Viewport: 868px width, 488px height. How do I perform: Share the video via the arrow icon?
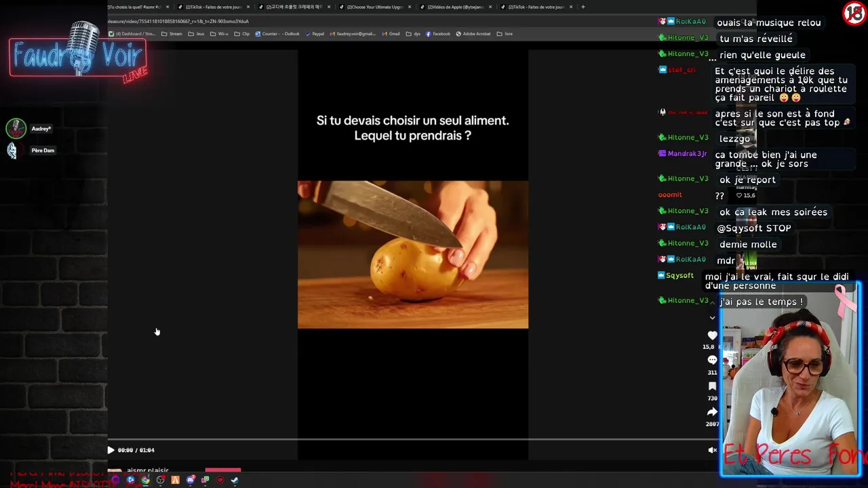tap(712, 412)
